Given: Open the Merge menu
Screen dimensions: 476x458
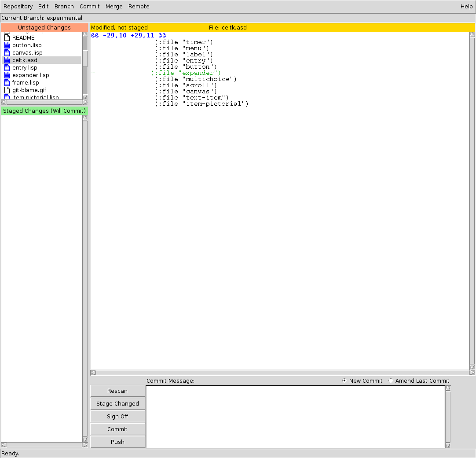Looking at the screenshot, I should tap(114, 7).
